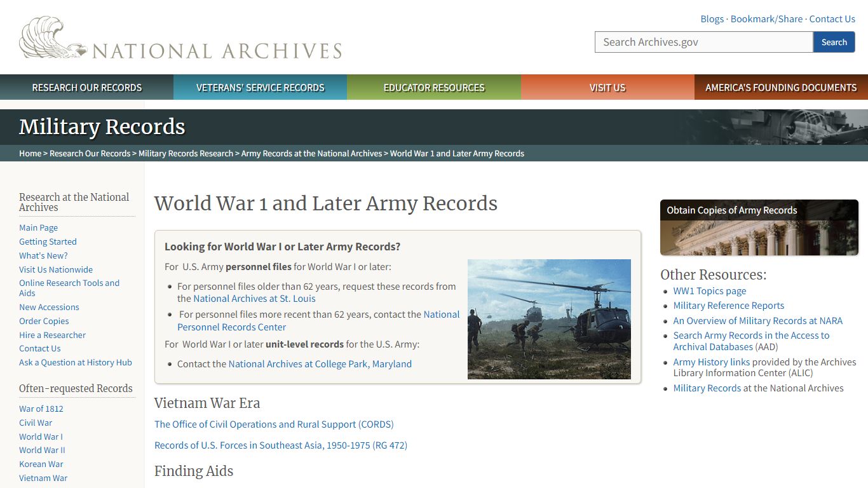Open Getting Started in the sidebar
The image size is (868, 488).
48,241
